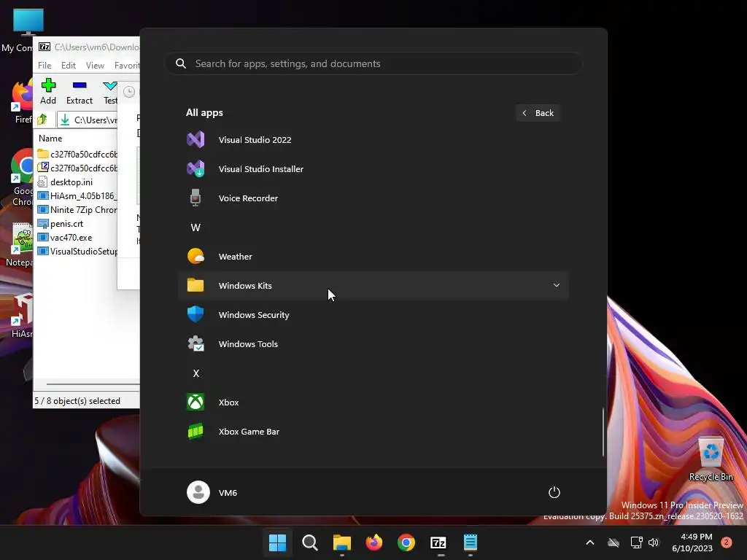This screenshot has width=747, height=560.
Task: Select the HiAsm desktop shortcut
Action: point(21,316)
